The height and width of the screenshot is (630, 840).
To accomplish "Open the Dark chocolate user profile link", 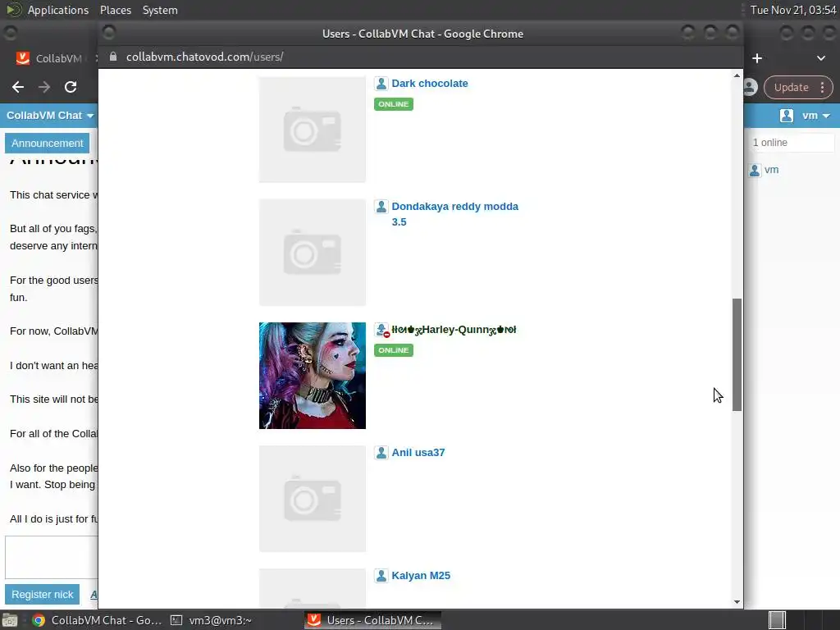I will [429, 84].
